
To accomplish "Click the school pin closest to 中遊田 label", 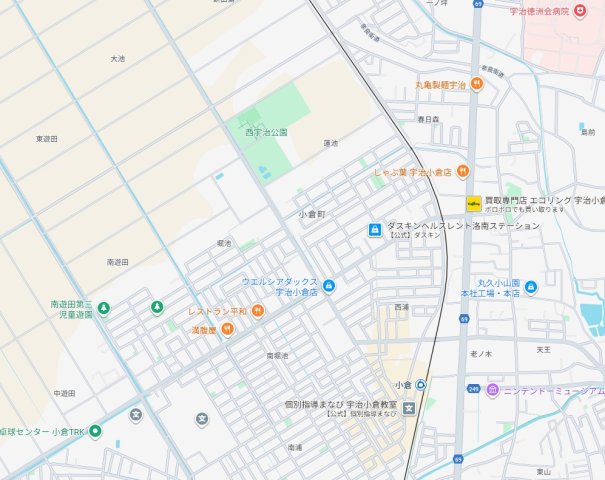I will coord(136,415).
